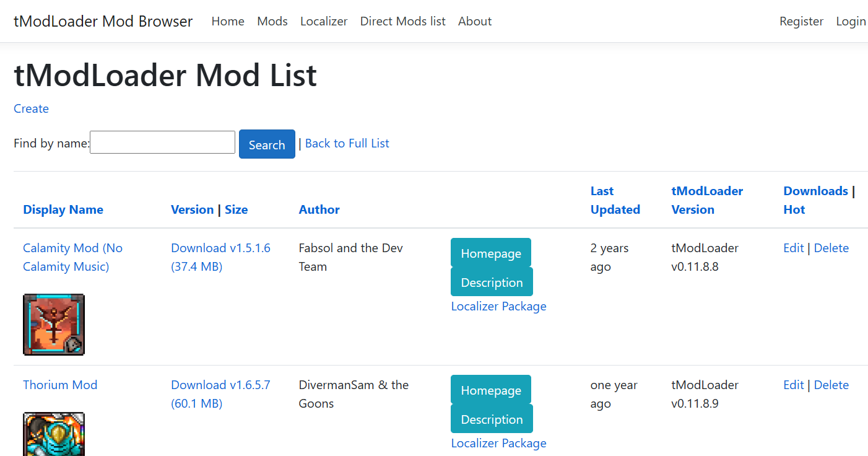The width and height of the screenshot is (868, 456).
Task: Download Thorium Mod v1.6.5.7
Action: (x=220, y=393)
